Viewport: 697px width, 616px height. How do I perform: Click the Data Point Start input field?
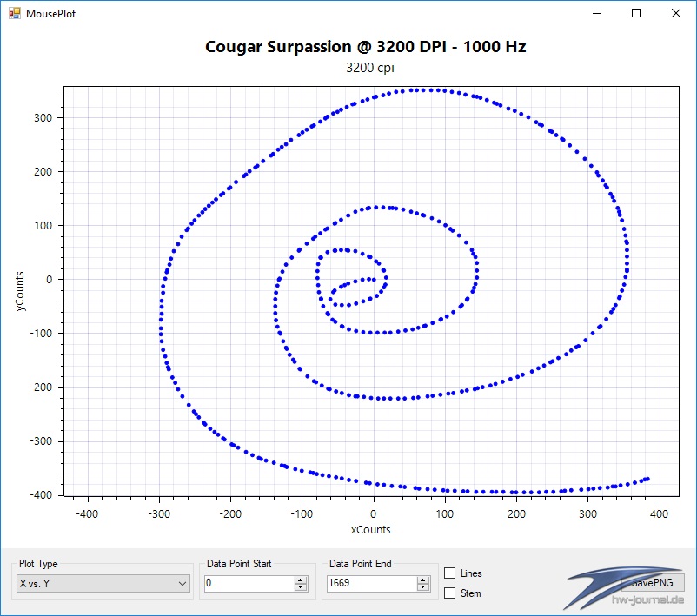tap(249, 583)
